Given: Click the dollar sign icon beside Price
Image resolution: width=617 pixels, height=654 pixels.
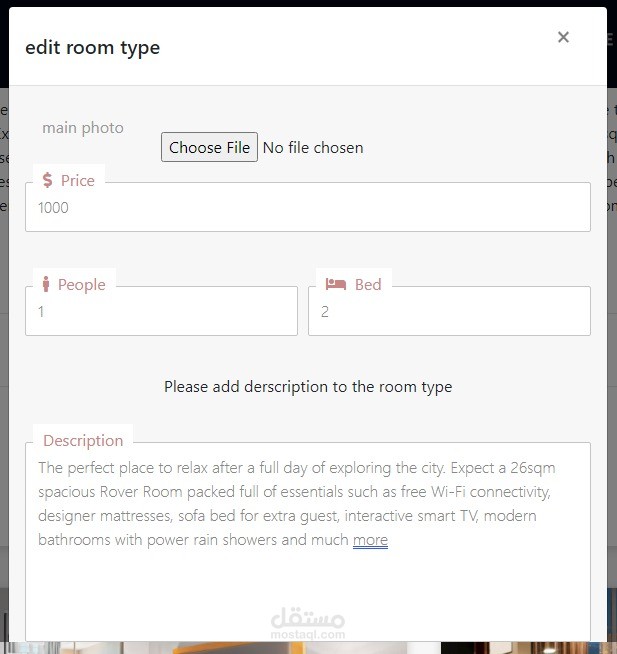Looking at the screenshot, I should click(x=48, y=181).
